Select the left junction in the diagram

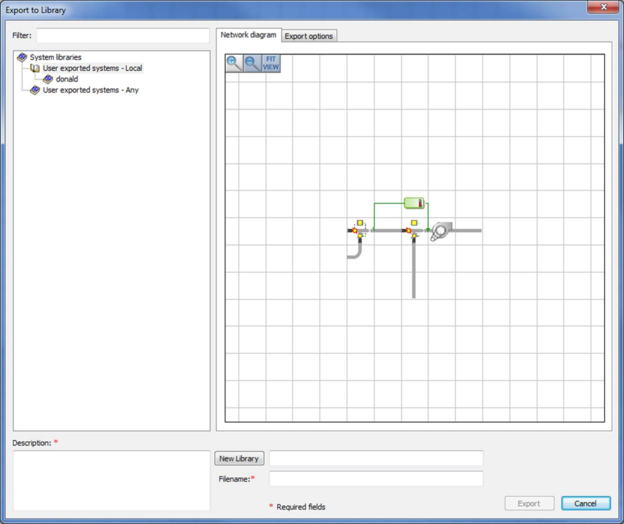coord(358,230)
